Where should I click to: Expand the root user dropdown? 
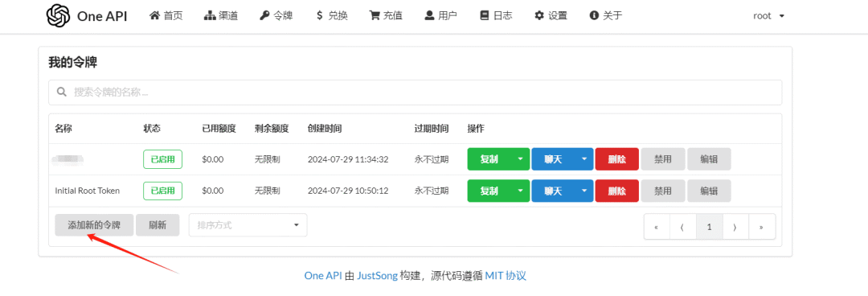point(769,15)
